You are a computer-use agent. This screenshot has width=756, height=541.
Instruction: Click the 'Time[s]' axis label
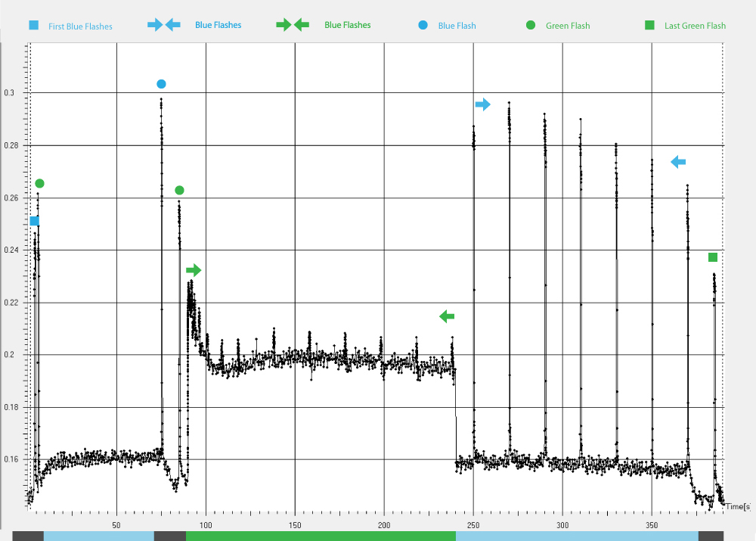pyautogui.click(x=738, y=506)
